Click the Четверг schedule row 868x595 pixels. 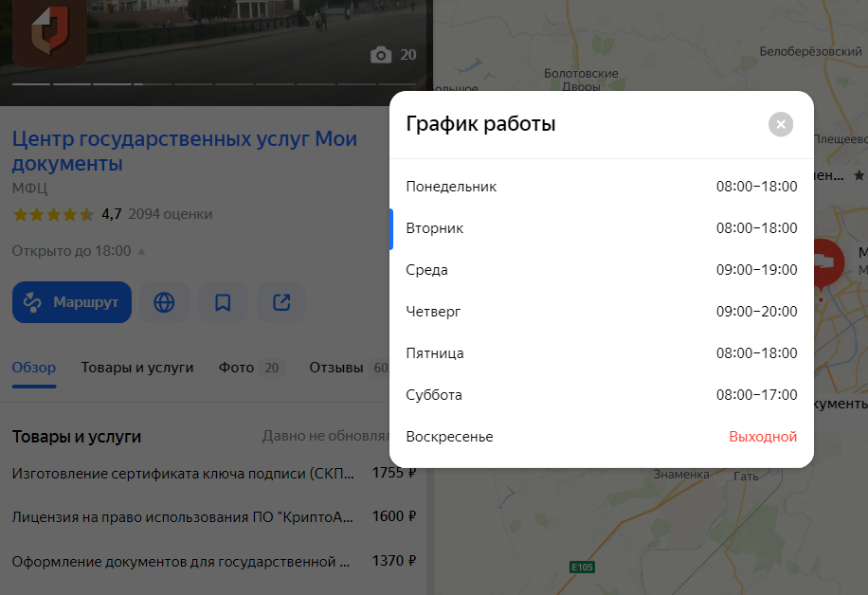coord(601,312)
